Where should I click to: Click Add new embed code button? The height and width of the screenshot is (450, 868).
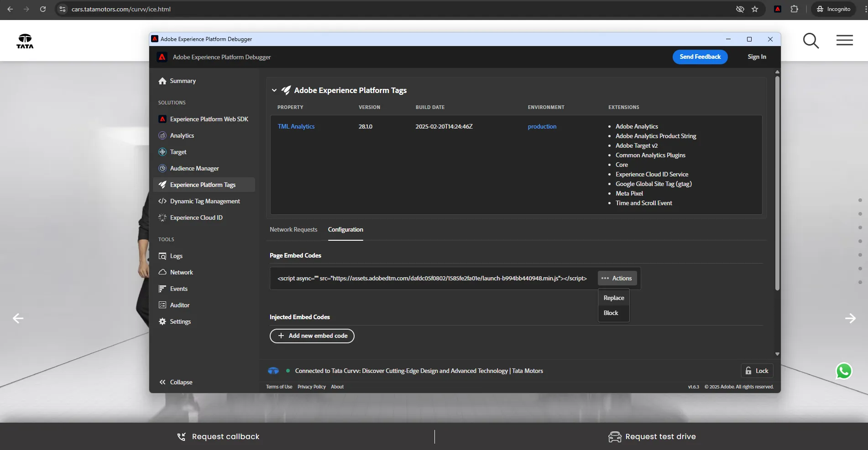(312, 336)
